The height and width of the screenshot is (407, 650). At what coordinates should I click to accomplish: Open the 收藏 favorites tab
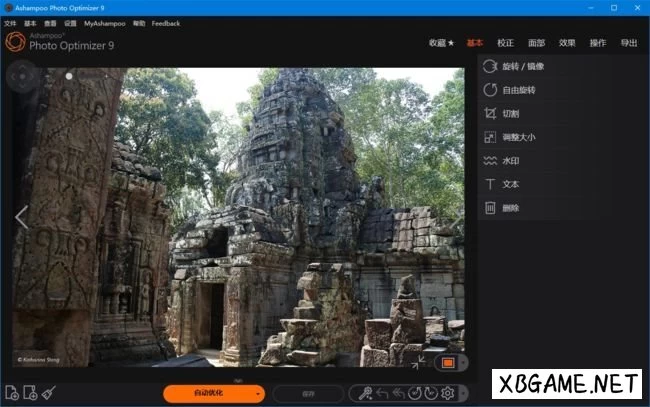pyautogui.click(x=441, y=43)
